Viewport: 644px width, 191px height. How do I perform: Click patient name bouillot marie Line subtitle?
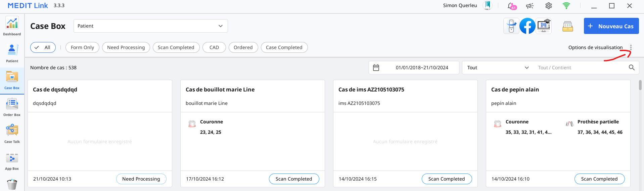click(x=206, y=103)
